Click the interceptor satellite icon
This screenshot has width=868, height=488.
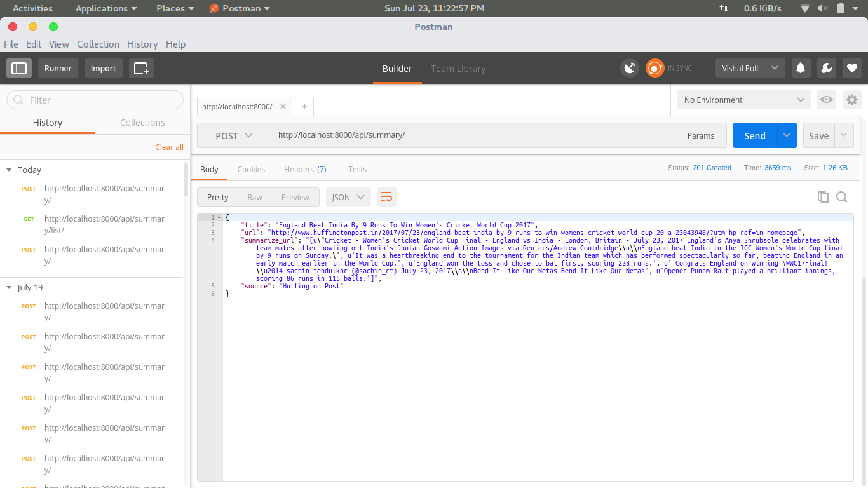(629, 68)
